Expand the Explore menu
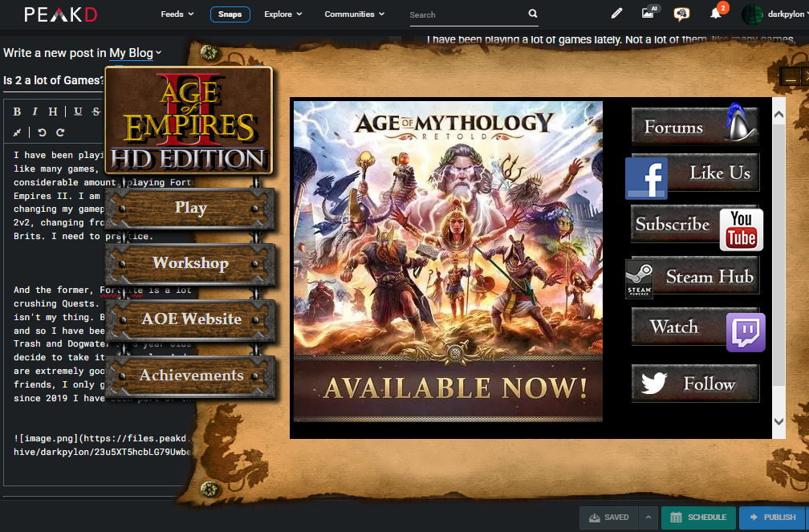This screenshot has width=809, height=532. pos(283,14)
